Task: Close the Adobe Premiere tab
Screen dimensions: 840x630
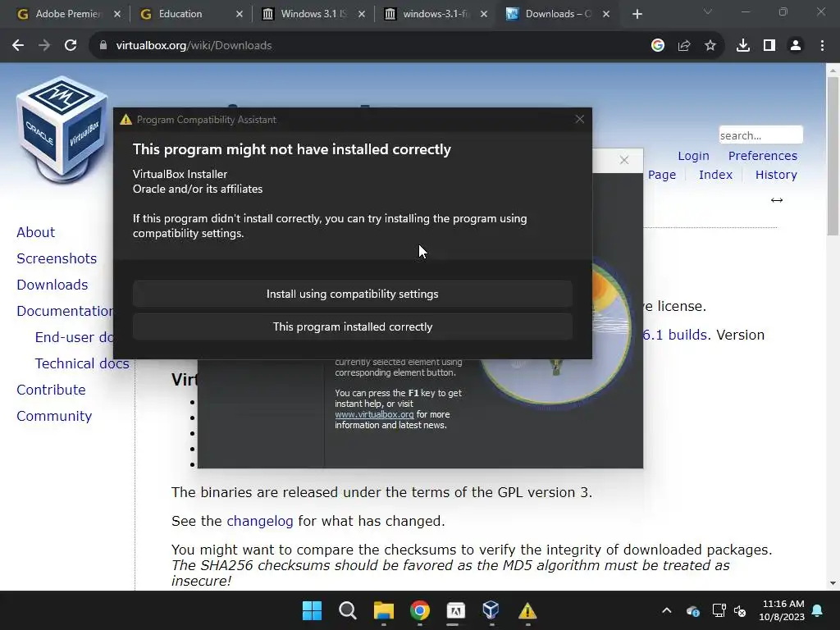Action: pos(117,15)
